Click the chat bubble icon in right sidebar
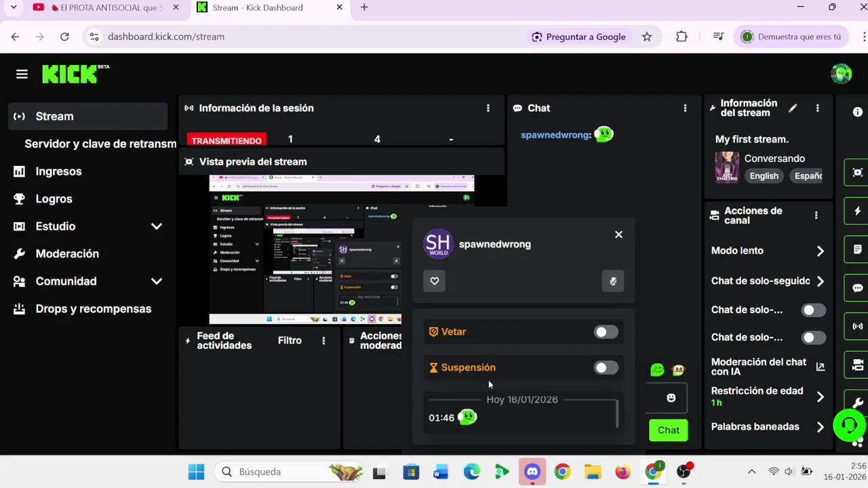 tap(857, 288)
